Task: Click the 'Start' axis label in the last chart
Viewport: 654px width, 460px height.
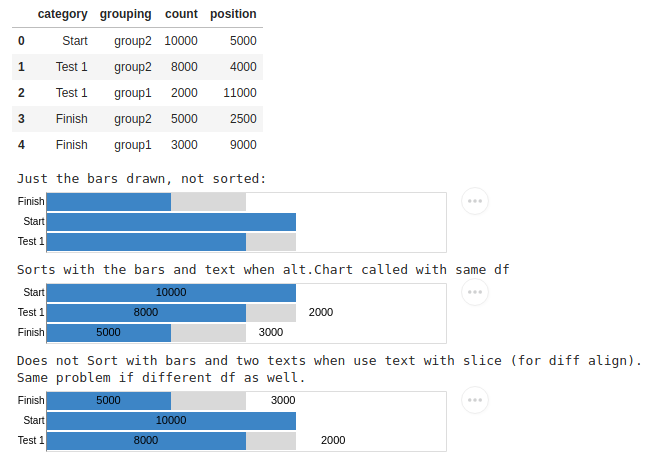Action: click(x=34, y=420)
